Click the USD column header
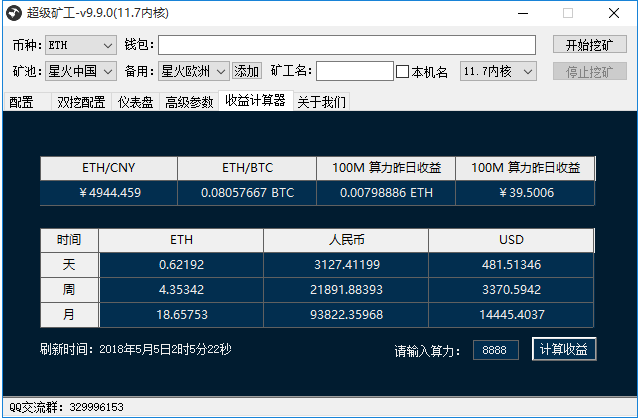The height and width of the screenshot is (420, 640). coord(511,240)
